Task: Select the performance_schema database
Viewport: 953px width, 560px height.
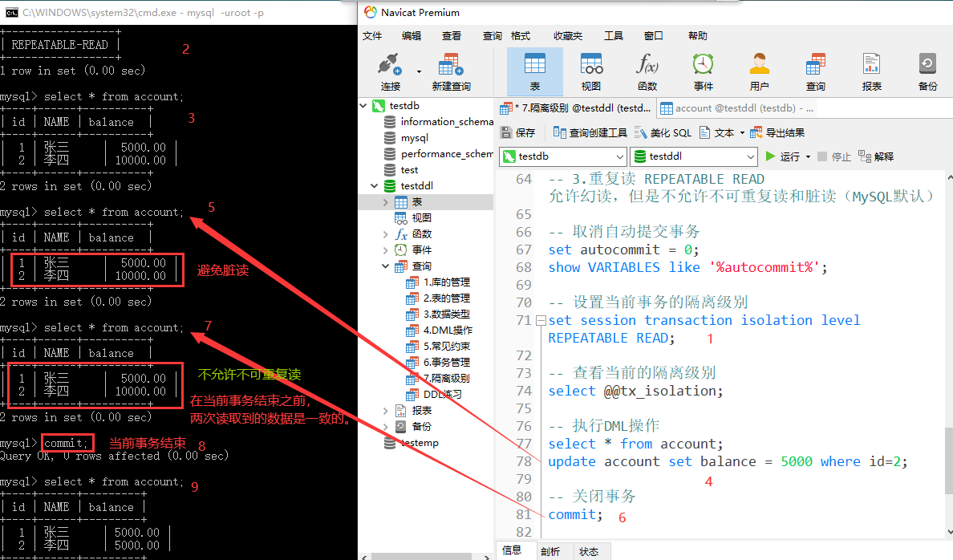Action: [x=439, y=154]
